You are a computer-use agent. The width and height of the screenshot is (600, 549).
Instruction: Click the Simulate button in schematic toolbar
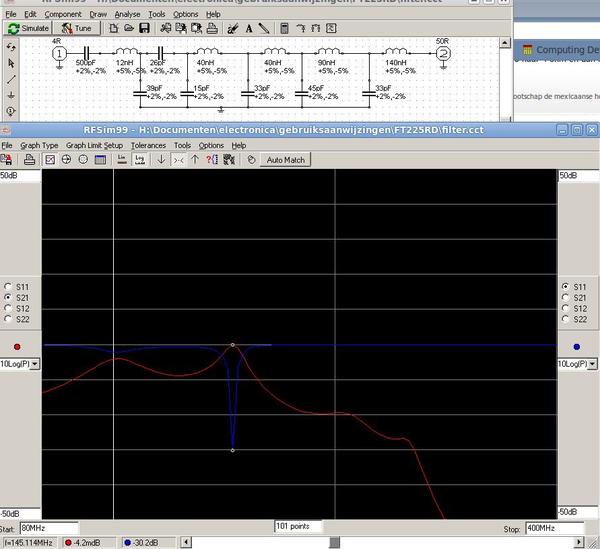tap(28, 29)
